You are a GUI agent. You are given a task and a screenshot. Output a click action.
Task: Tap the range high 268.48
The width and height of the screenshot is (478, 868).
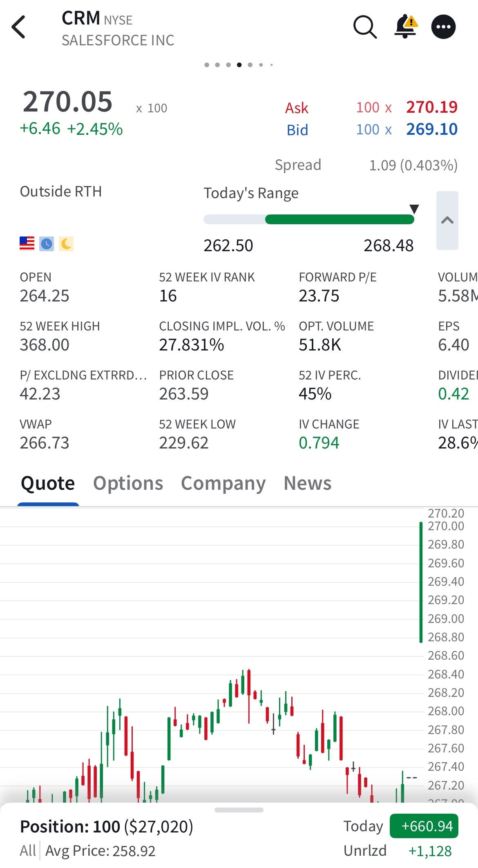coord(389,245)
